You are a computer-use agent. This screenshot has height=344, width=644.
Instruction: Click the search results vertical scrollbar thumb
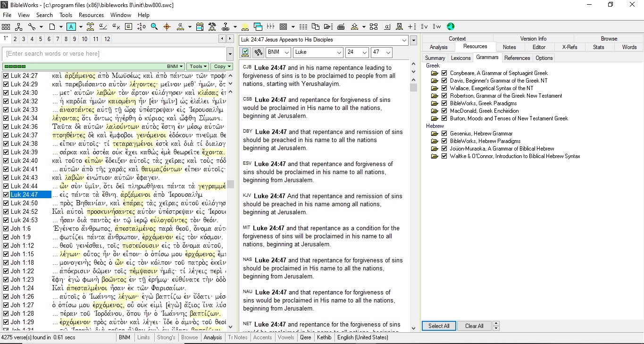[x=230, y=184]
